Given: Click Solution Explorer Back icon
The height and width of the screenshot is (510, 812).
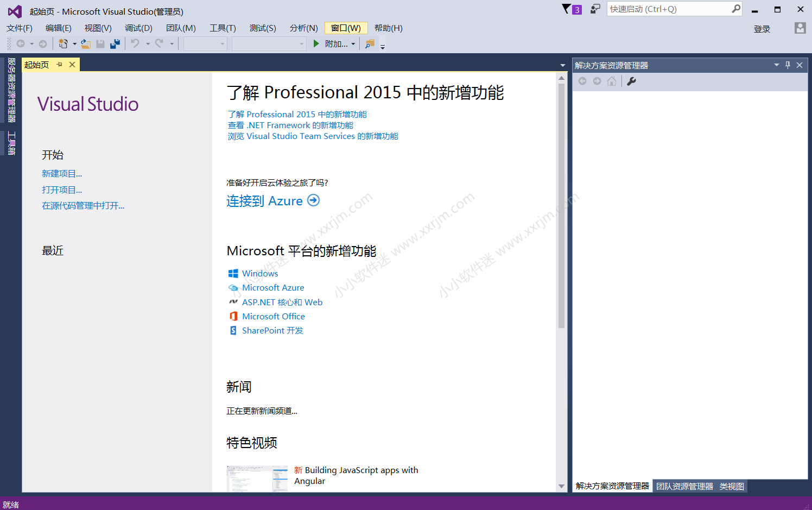Looking at the screenshot, I should [582, 81].
